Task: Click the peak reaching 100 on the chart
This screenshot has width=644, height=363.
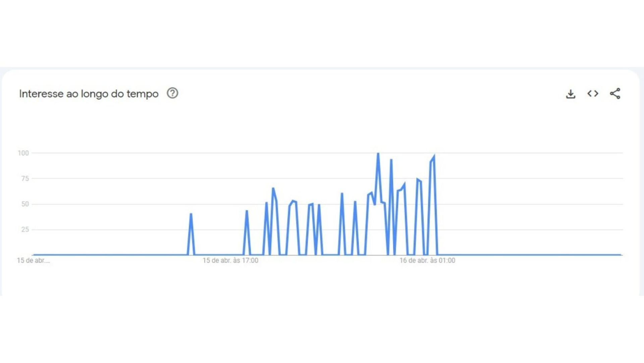Action: [x=378, y=153]
